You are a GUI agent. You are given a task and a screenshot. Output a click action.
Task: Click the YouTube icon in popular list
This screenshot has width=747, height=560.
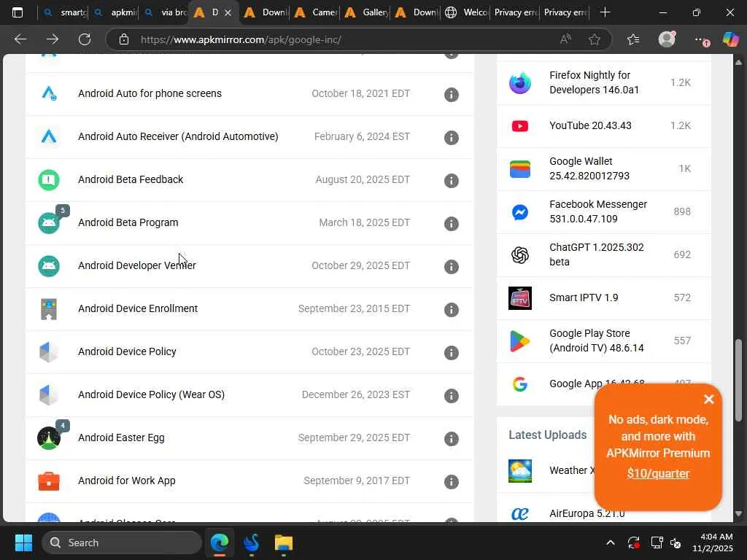pyautogui.click(x=519, y=125)
